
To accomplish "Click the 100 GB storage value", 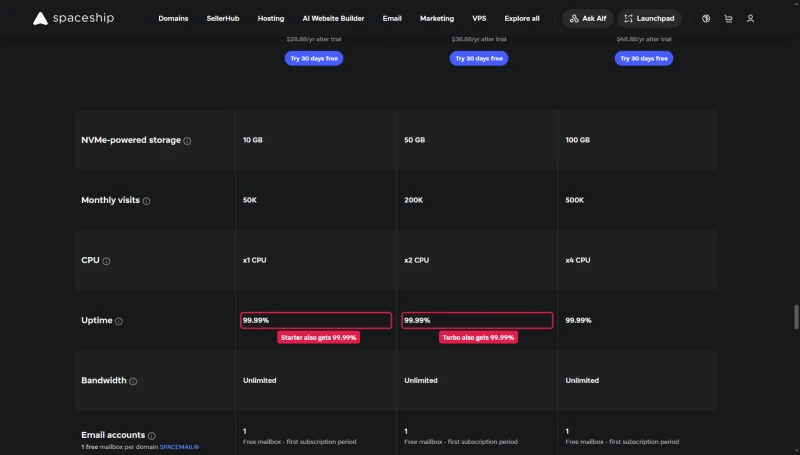I will pyautogui.click(x=578, y=140).
